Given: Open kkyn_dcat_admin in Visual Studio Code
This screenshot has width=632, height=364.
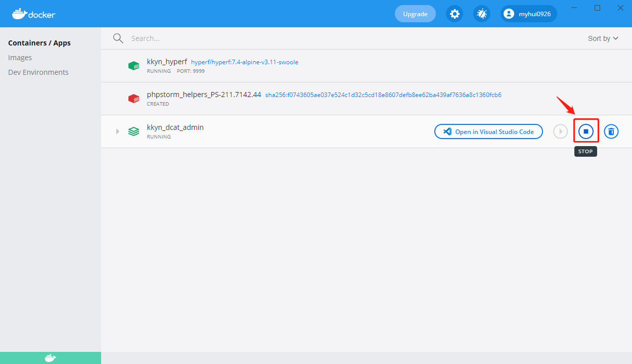Looking at the screenshot, I should coord(488,131).
